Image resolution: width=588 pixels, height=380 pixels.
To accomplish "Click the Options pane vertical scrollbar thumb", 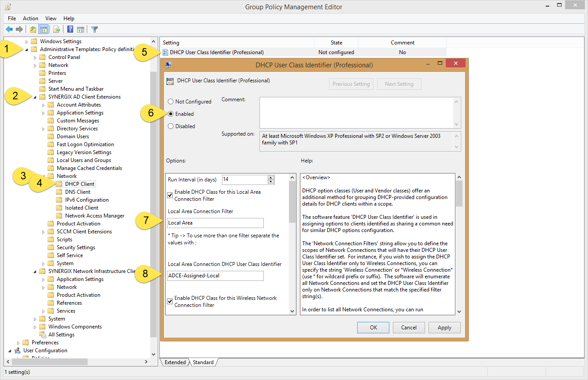I will 292,203.
